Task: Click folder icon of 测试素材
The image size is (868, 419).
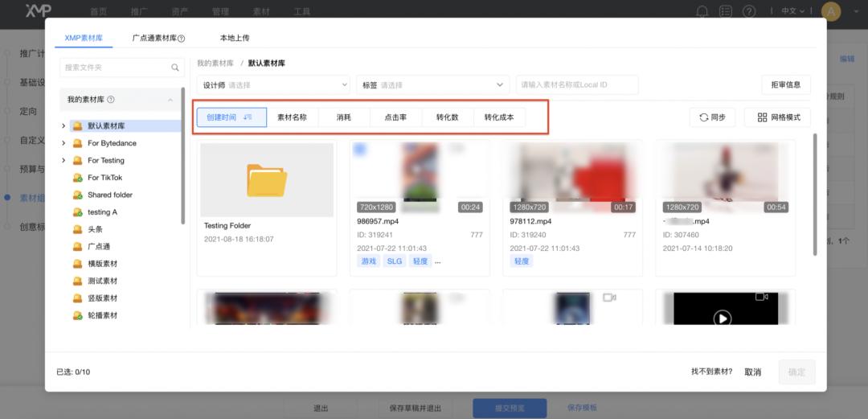Action: (78, 281)
